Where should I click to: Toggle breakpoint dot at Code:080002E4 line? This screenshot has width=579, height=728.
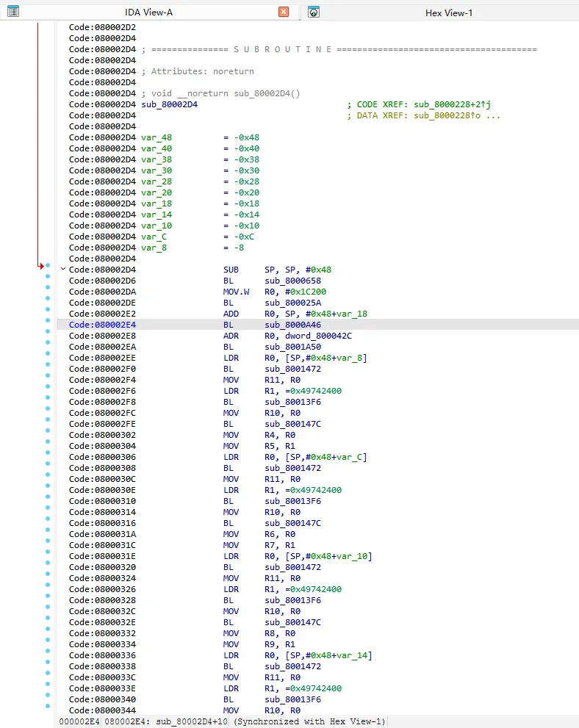click(x=48, y=320)
